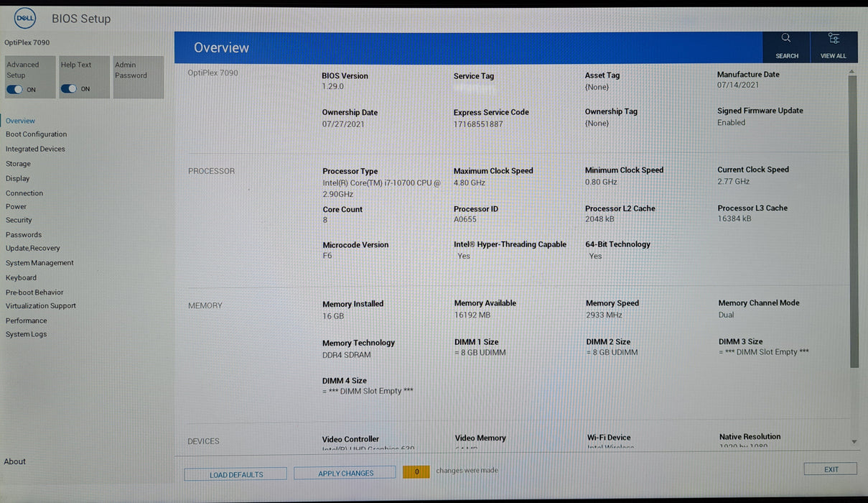The width and height of the screenshot is (868, 503).
Task: Click Processor L2 Cache 2048 kB
Action: (x=600, y=218)
